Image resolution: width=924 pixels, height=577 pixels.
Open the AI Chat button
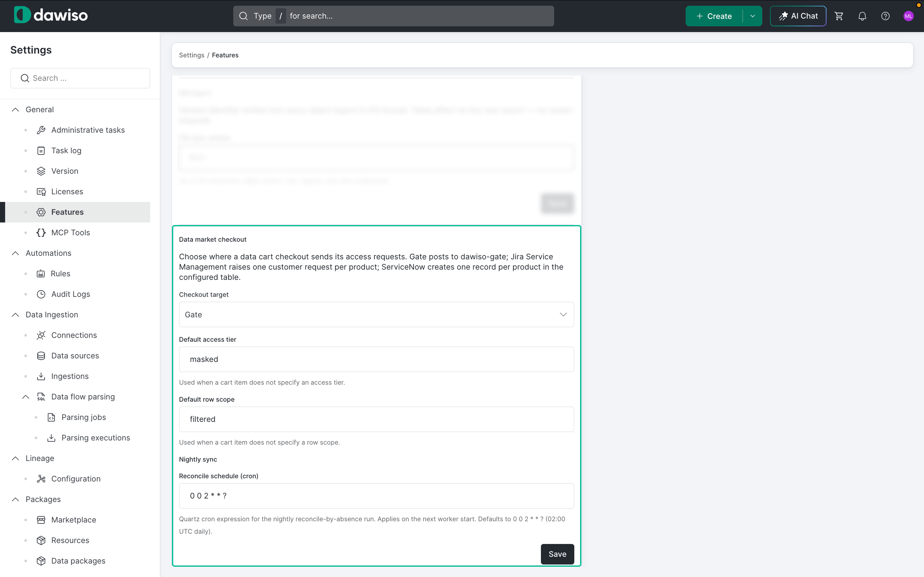[x=798, y=16]
